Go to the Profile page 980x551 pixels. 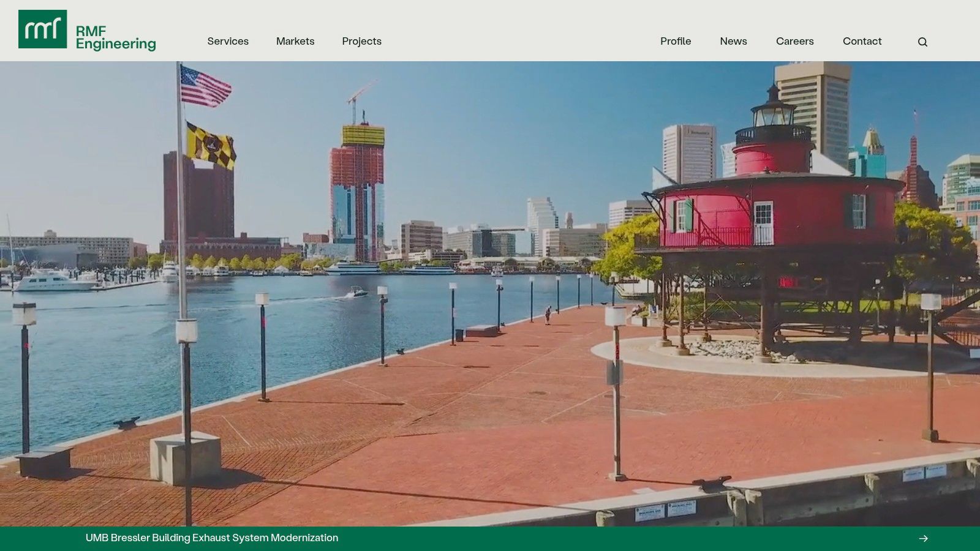[676, 41]
